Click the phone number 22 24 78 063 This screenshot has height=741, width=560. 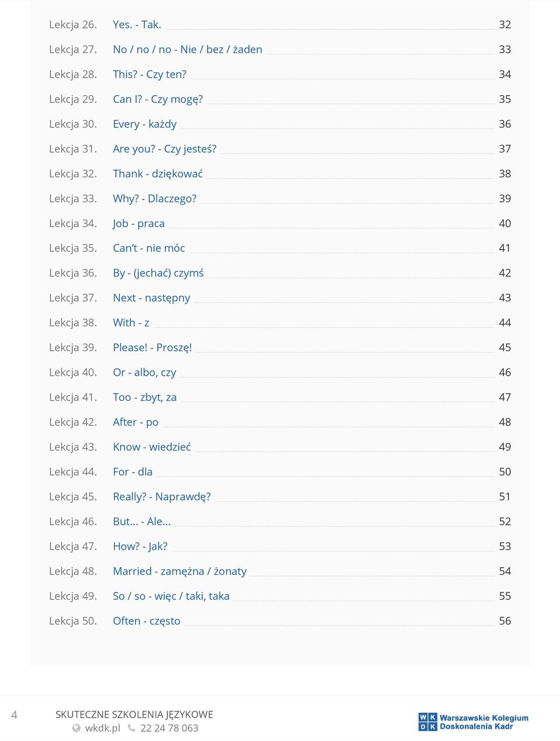tap(169, 728)
